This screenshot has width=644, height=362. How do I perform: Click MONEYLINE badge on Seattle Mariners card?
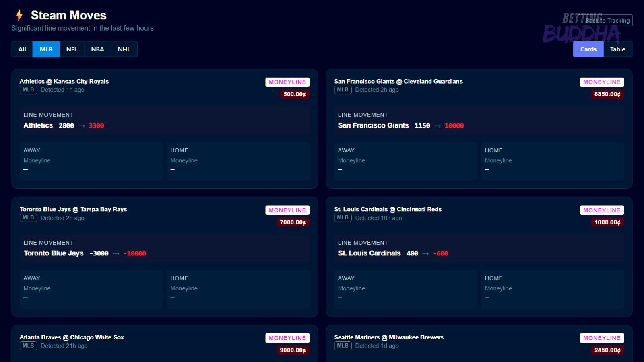602,338
